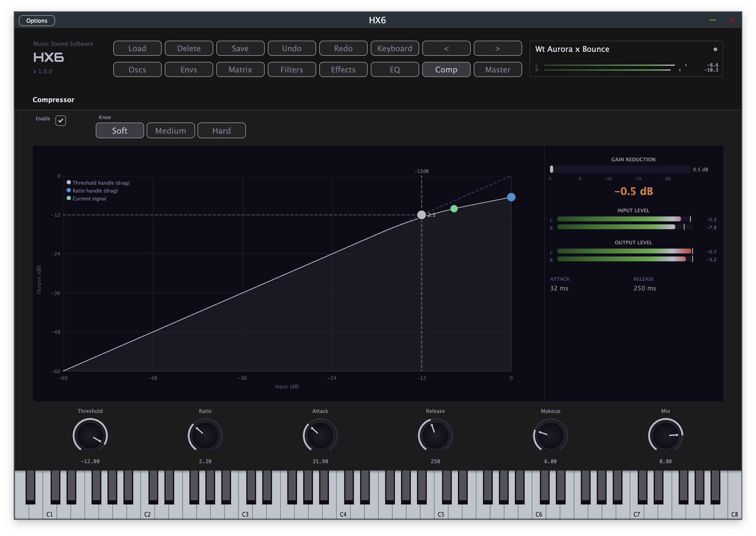The image size is (756, 536).
Task: Open the Filters tab
Action: (x=291, y=70)
